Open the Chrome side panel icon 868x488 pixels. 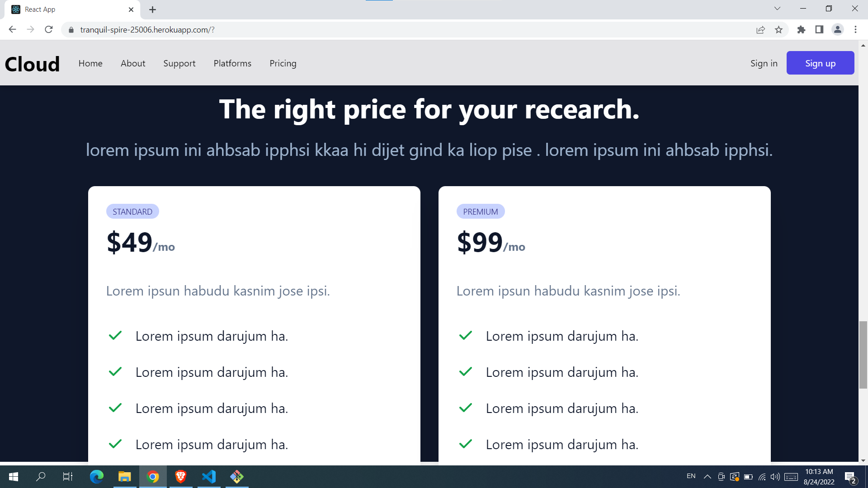(x=819, y=30)
